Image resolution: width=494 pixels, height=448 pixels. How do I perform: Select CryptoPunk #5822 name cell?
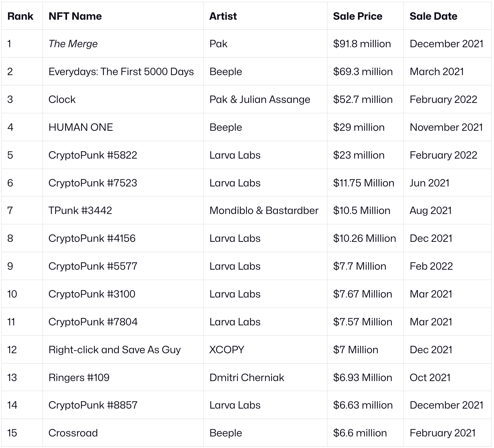(93, 155)
